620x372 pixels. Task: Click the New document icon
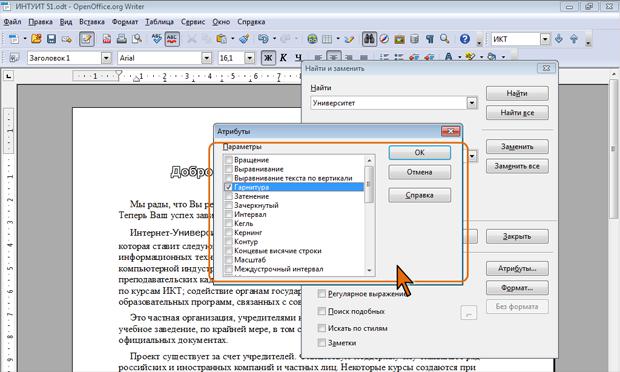pyautogui.click(x=14, y=39)
